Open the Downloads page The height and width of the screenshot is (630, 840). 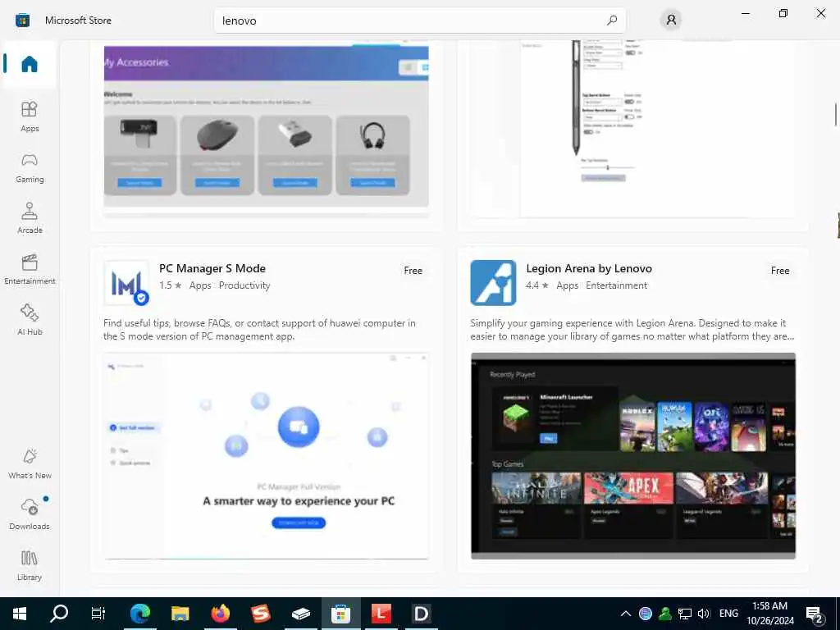pos(30,514)
